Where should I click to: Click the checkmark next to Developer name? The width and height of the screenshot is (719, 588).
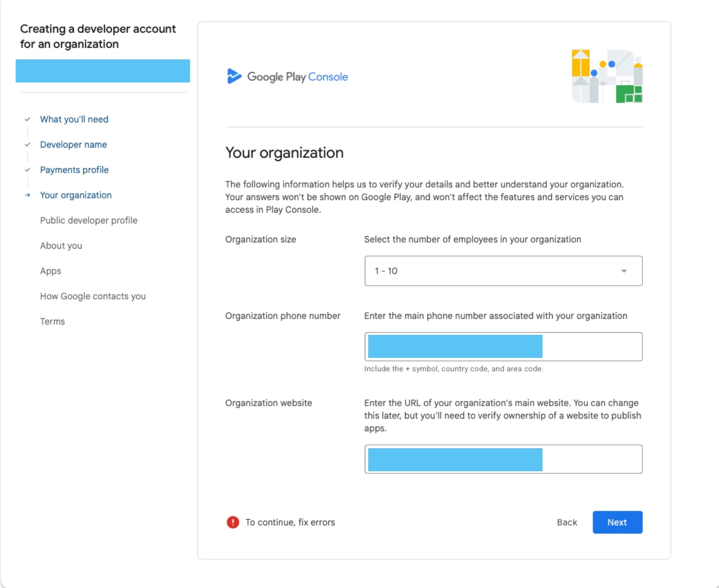tap(28, 145)
